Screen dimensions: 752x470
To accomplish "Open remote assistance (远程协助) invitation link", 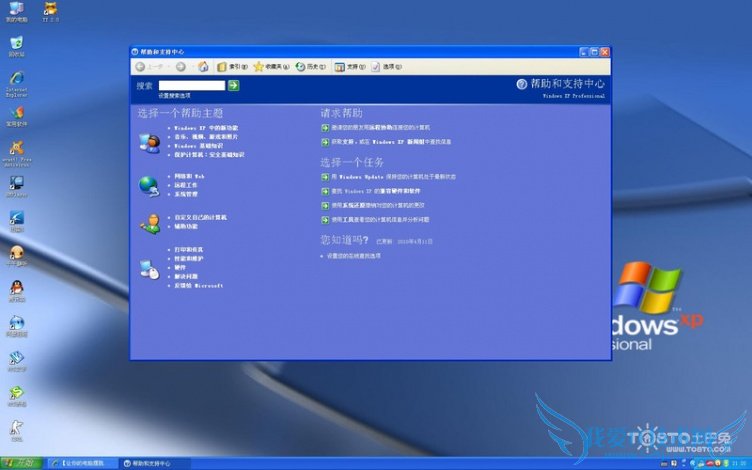I will 380,128.
